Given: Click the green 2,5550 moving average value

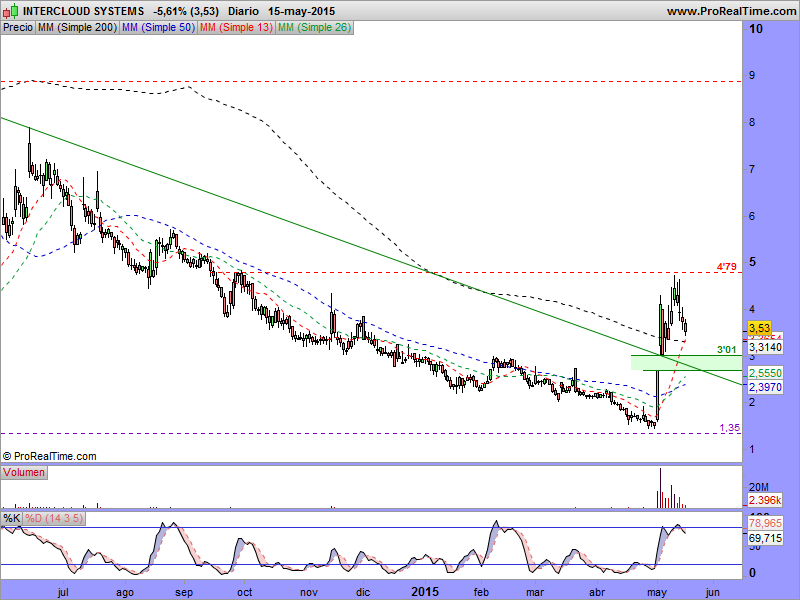Looking at the screenshot, I should [765, 373].
